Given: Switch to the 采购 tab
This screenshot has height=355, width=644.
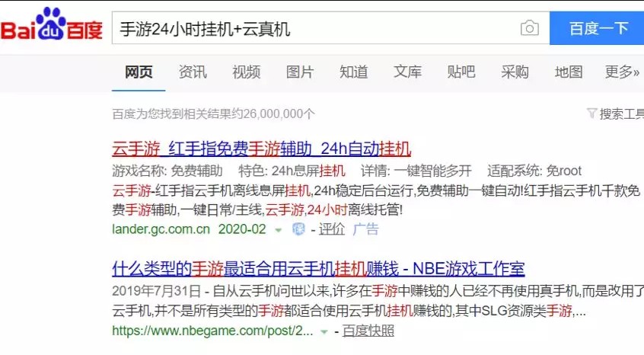Looking at the screenshot, I should [515, 72].
